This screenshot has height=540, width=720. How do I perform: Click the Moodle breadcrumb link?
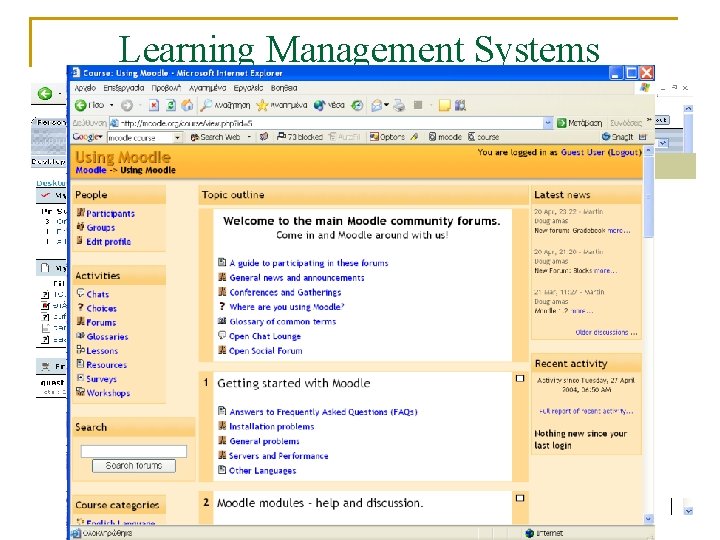pos(91,170)
